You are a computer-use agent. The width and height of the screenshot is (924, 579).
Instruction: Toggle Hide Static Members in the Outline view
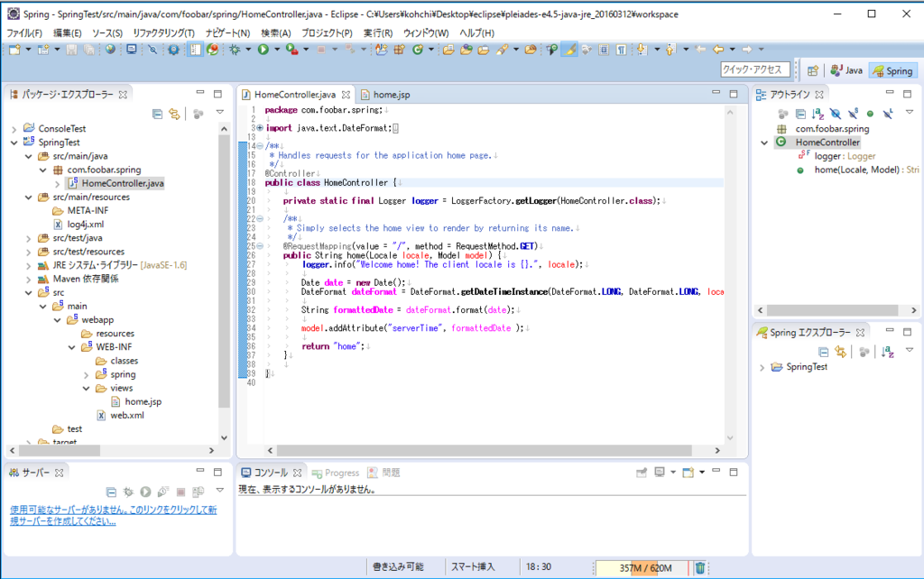[853, 114]
